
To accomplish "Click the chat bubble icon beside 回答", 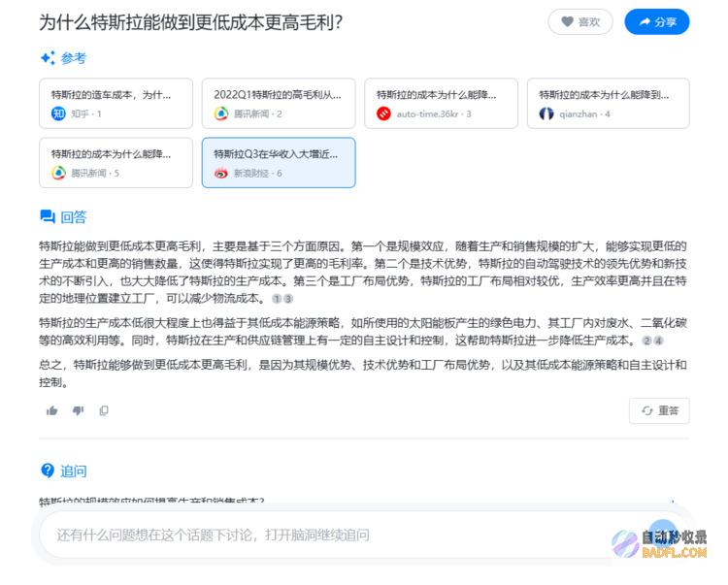I will point(48,216).
